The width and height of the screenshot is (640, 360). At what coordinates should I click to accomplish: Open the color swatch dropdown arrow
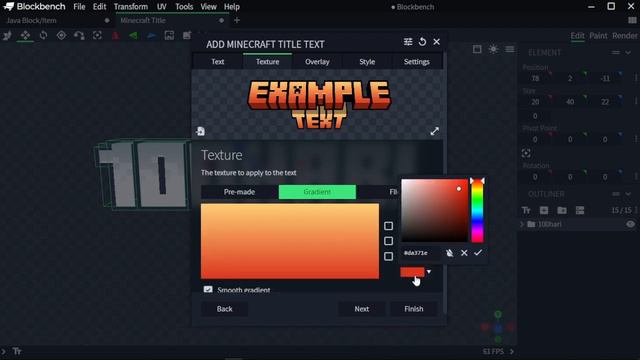pos(429,271)
